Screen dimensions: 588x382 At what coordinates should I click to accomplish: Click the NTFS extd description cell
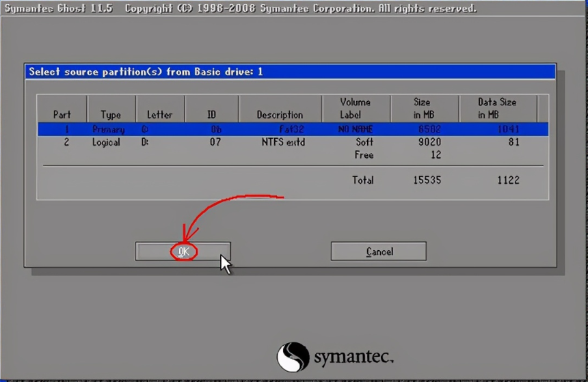point(283,142)
